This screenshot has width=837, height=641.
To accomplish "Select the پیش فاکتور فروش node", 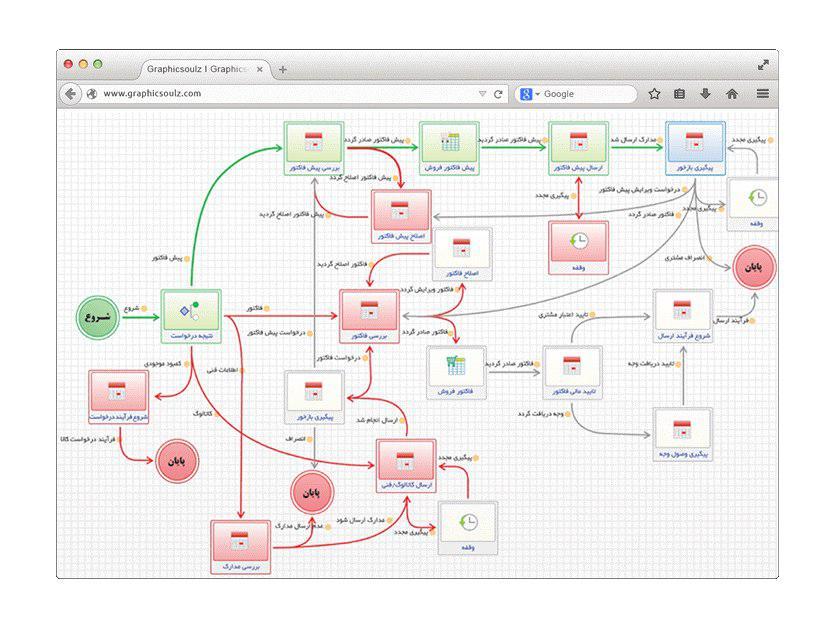I will tap(449, 148).
